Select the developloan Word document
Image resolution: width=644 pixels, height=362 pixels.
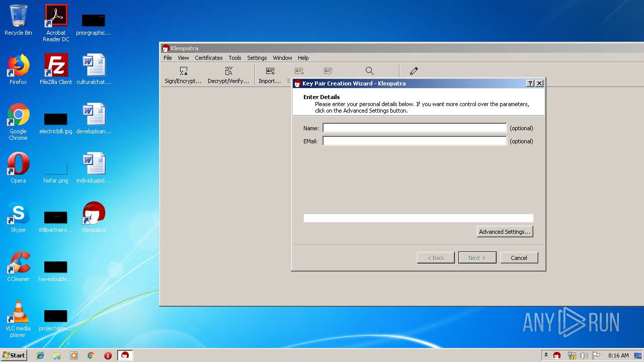click(94, 119)
